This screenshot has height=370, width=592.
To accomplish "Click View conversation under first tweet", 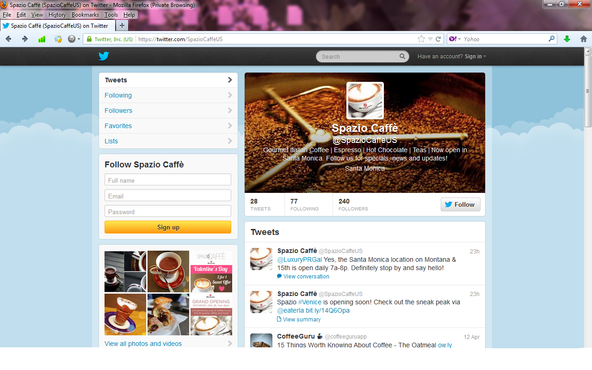I will [306, 276].
